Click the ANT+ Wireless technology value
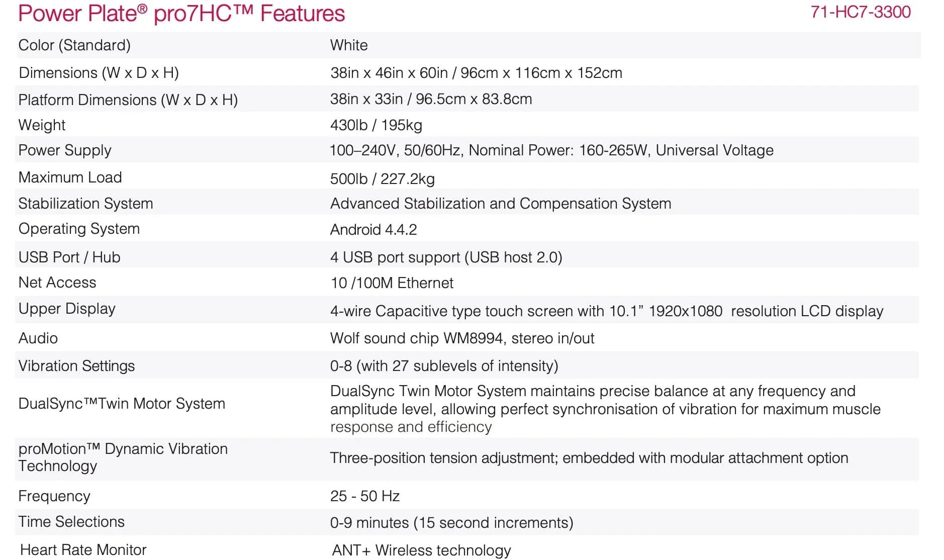Viewport: 944px width, 560px height. (421, 550)
